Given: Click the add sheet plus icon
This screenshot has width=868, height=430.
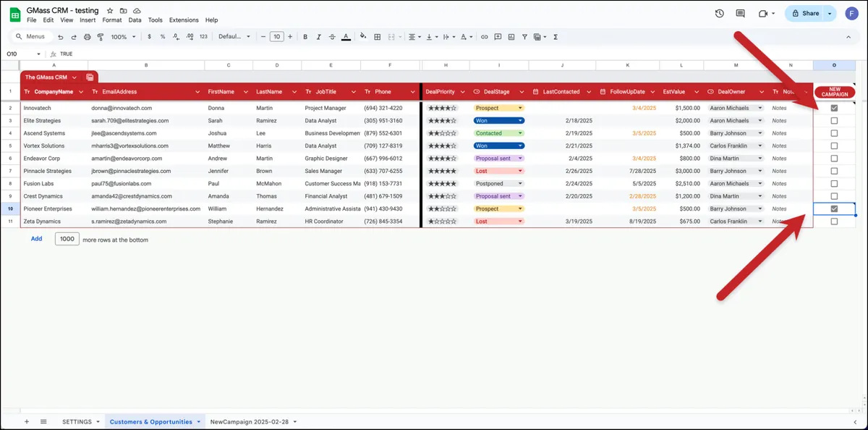Looking at the screenshot, I should (x=27, y=421).
